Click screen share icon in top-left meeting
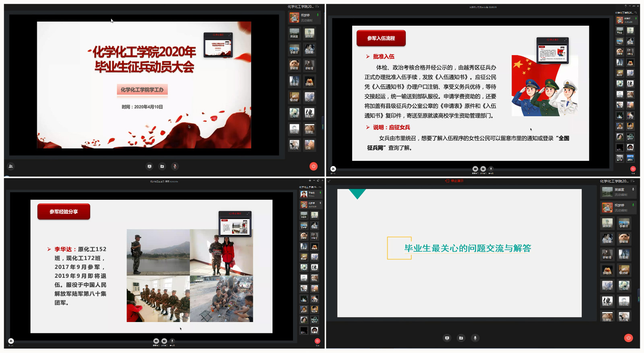This screenshot has width=644, height=353. [149, 166]
